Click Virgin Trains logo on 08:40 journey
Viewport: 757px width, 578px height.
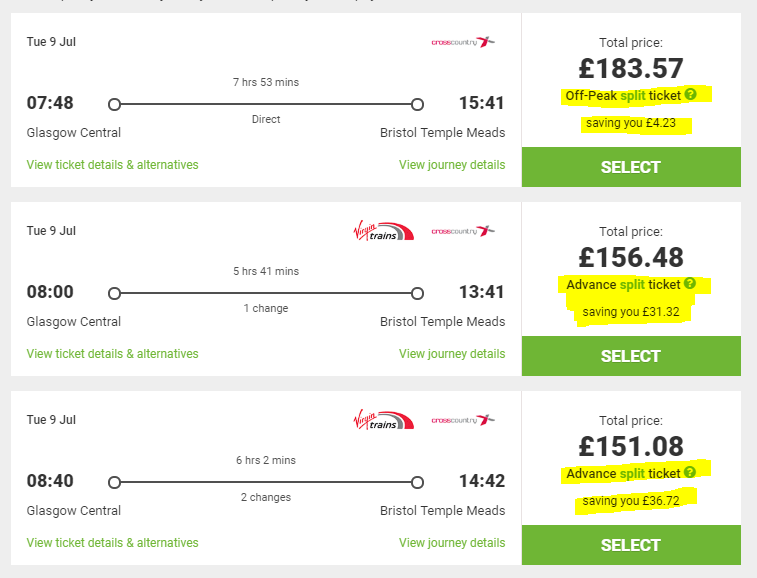383,420
